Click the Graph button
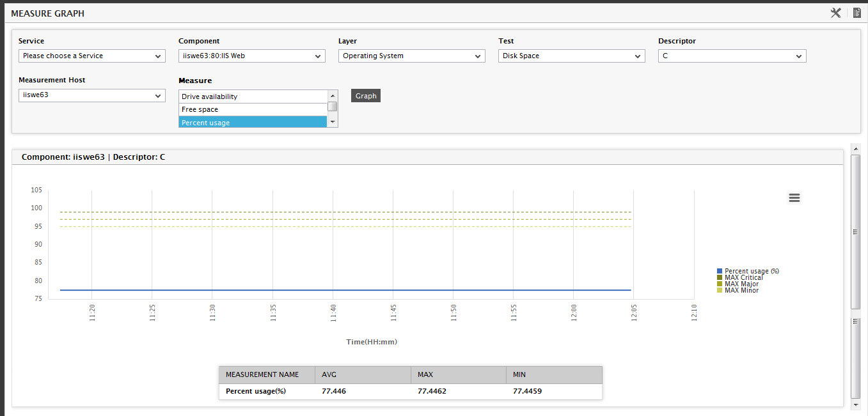868x416 pixels. (x=366, y=96)
